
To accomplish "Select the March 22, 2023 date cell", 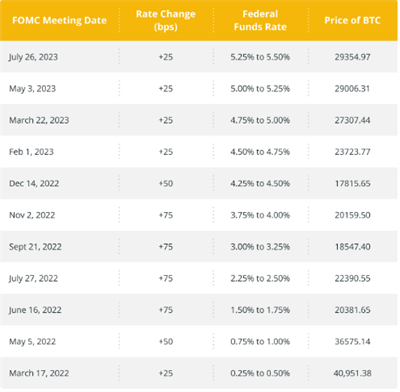I will [39, 120].
